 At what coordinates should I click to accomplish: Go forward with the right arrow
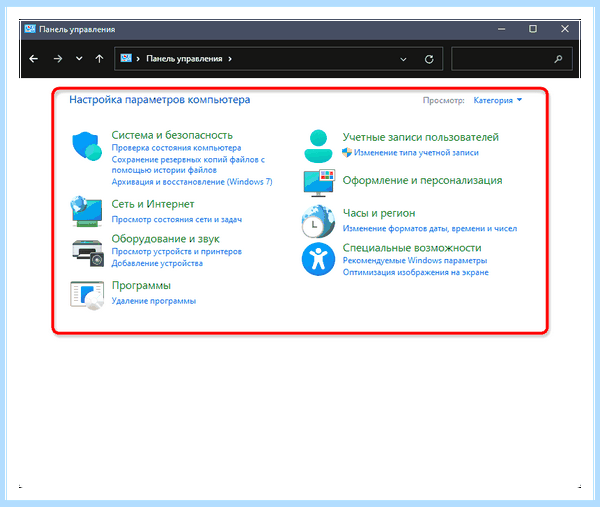point(58,59)
